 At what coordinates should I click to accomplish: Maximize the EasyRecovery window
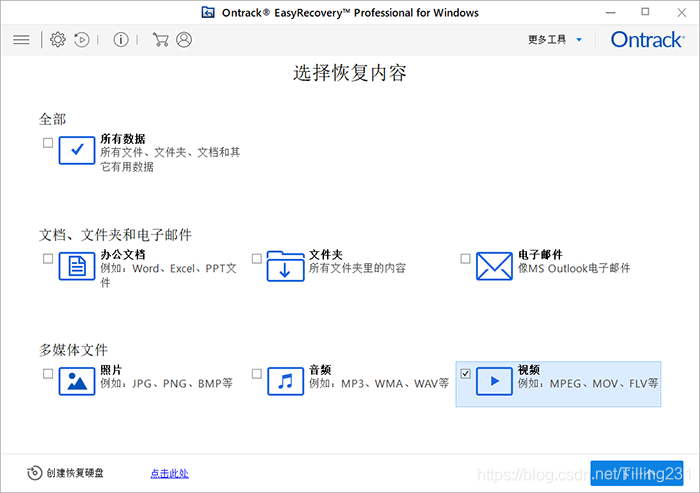click(x=645, y=12)
